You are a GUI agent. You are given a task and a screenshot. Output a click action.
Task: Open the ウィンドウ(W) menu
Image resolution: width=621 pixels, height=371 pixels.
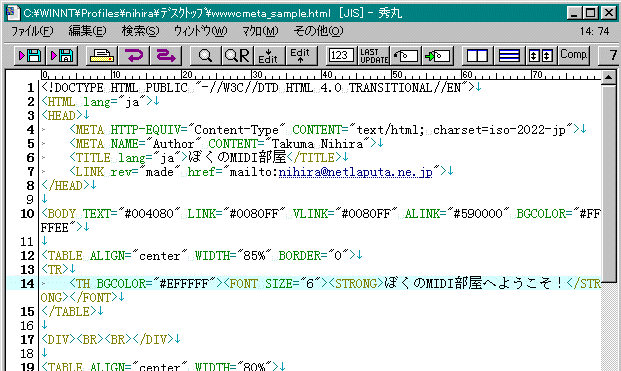coord(200,31)
